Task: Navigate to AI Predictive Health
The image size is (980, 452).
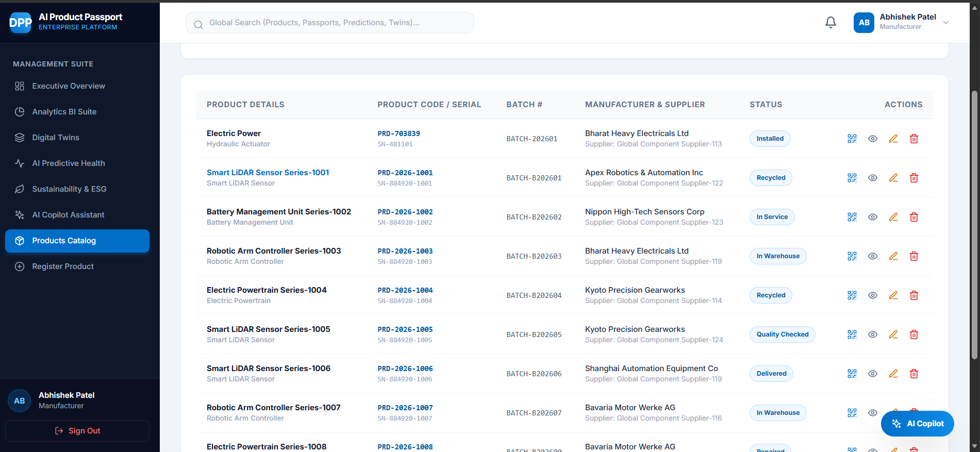Action: (77, 163)
